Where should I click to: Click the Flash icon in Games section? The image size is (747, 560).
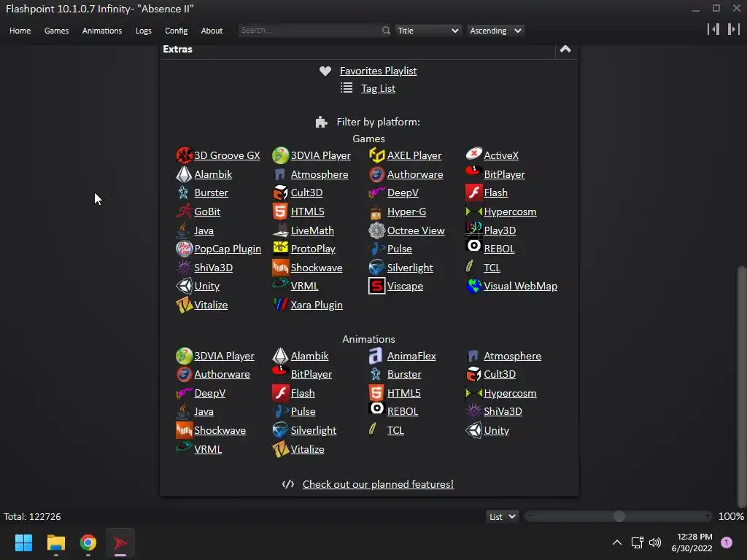tap(473, 192)
